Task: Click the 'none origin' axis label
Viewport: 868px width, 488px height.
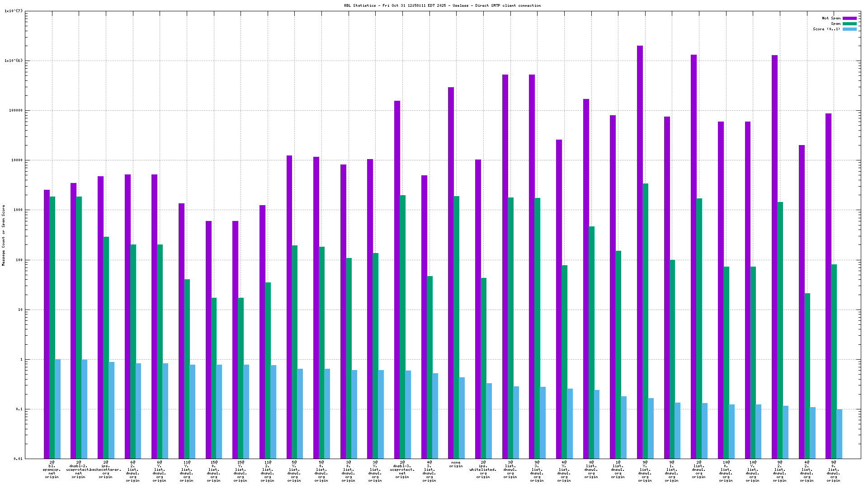Action: pos(456,464)
